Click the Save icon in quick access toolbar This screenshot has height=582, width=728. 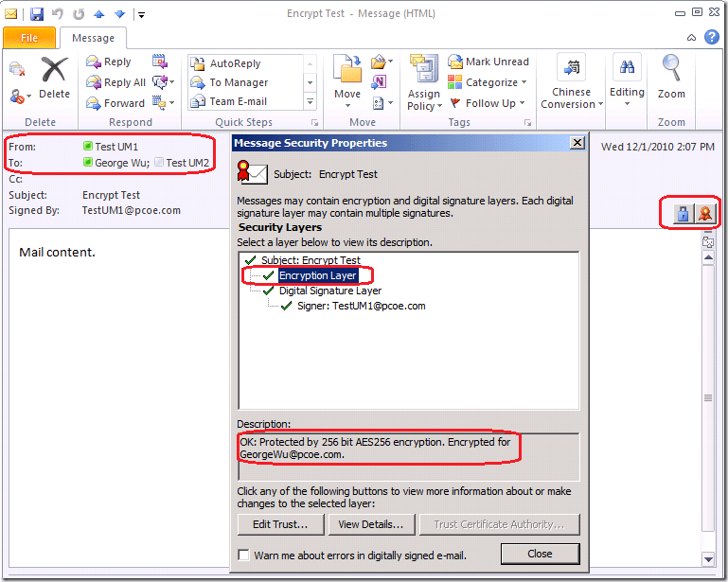pyautogui.click(x=37, y=14)
